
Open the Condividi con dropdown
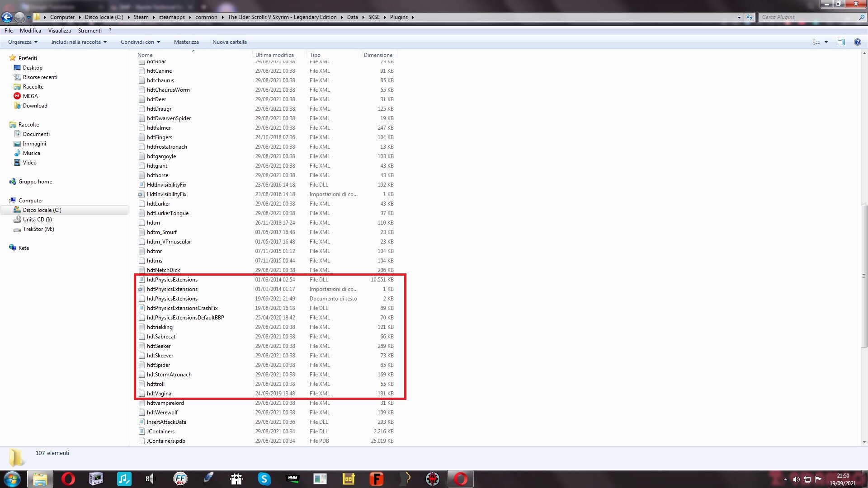(x=140, y=42)
